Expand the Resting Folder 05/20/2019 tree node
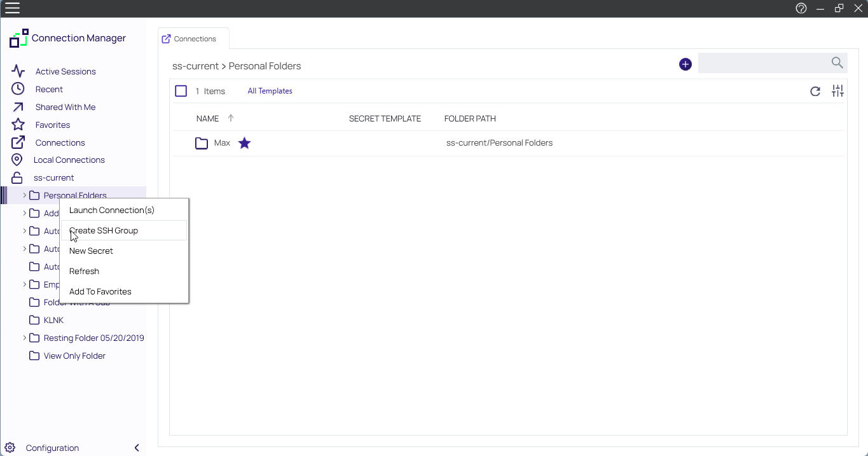This screenshot has width=868, height=456. click(x=24, y=338)
